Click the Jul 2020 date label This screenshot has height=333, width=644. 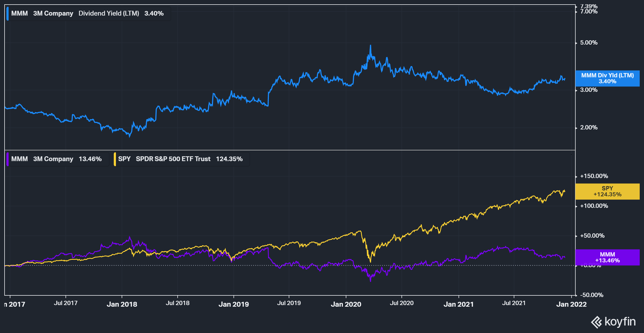pyautogui.click(x=402, y=303)
